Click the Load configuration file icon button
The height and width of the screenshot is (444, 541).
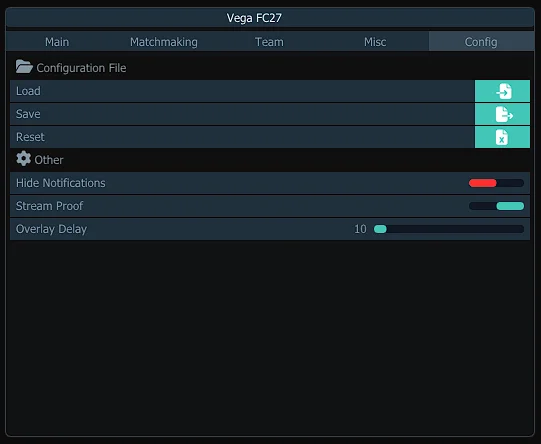click(x=502, y=91)
